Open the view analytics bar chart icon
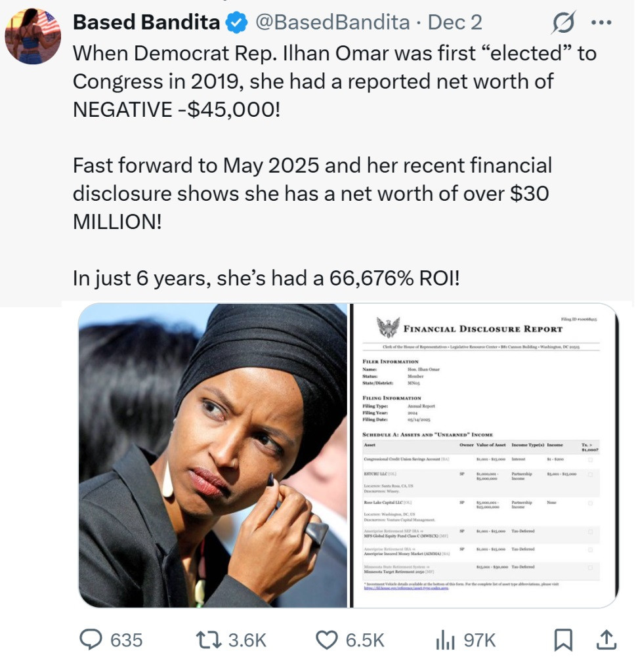Viewport: 636px width, 672px height. click(445, 640)
